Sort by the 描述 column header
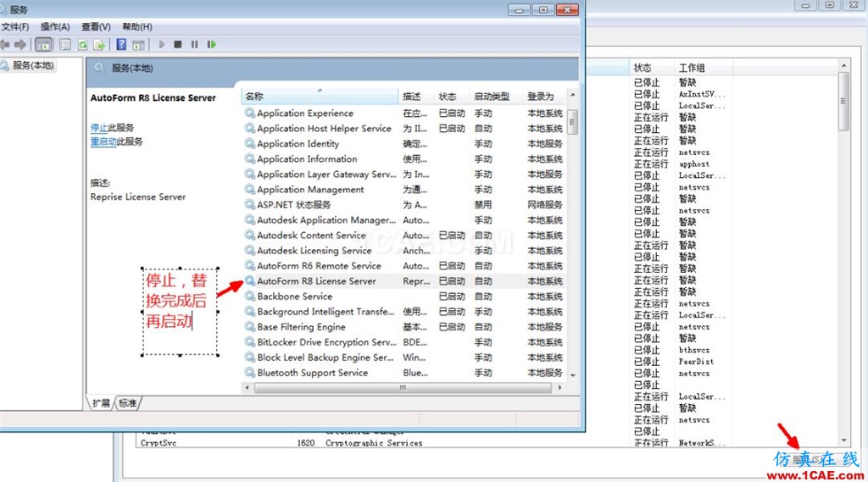 coord(415,97)
